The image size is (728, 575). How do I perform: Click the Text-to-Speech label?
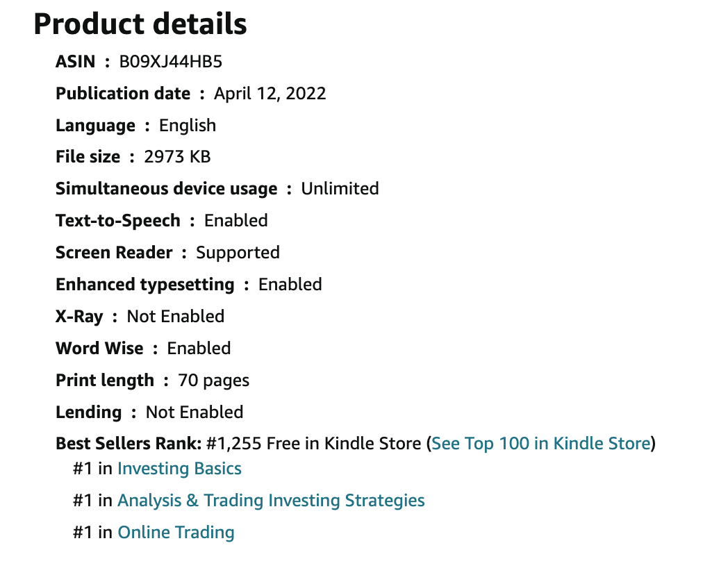pyautogui.click(x=118, y=221)
